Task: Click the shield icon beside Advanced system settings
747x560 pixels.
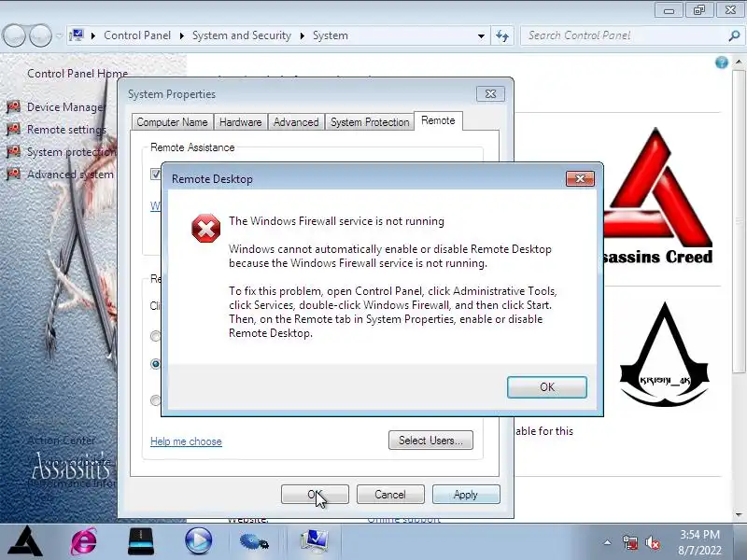Action: click(x=13, y=174)
